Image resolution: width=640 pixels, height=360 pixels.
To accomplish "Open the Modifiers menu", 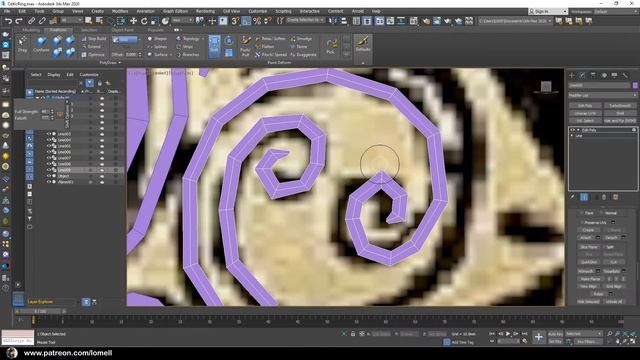I will tap(120, 11).
